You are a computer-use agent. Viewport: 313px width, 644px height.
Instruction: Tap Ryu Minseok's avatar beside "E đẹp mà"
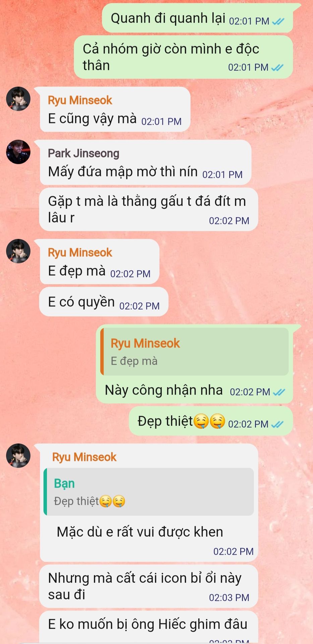coord(18,251)
